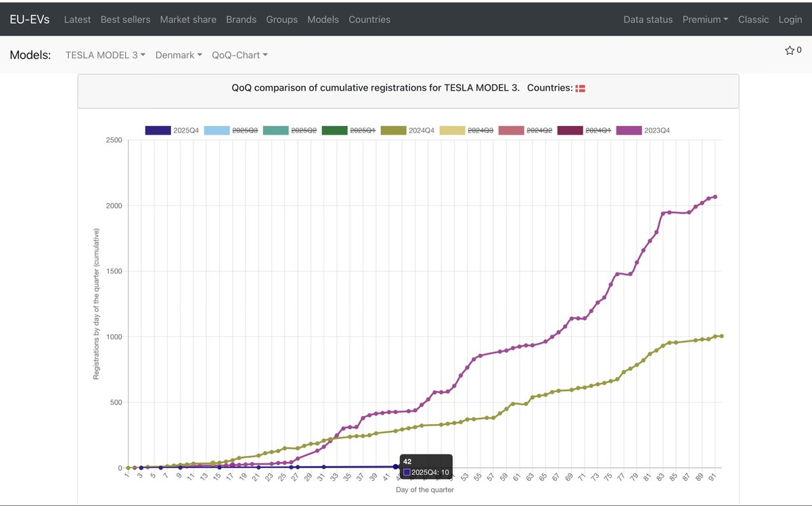Click the Login link
This screenshot has width=812, height=506.
click(790, 20)
